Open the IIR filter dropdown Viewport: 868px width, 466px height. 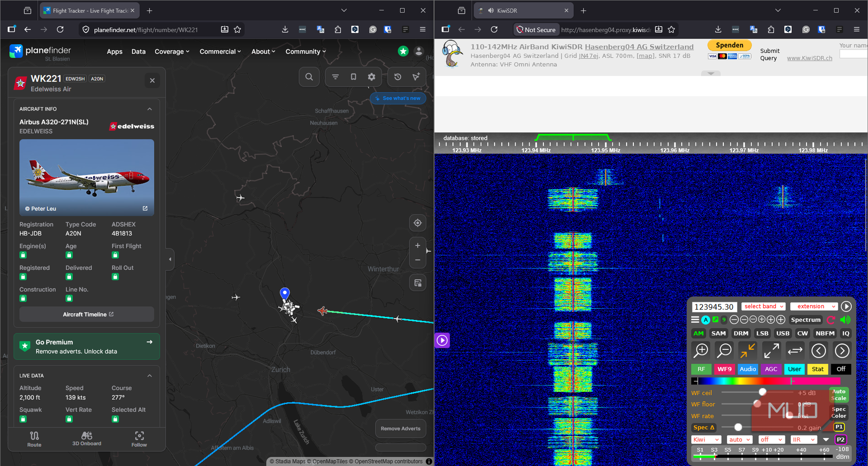tap(803, 440)
